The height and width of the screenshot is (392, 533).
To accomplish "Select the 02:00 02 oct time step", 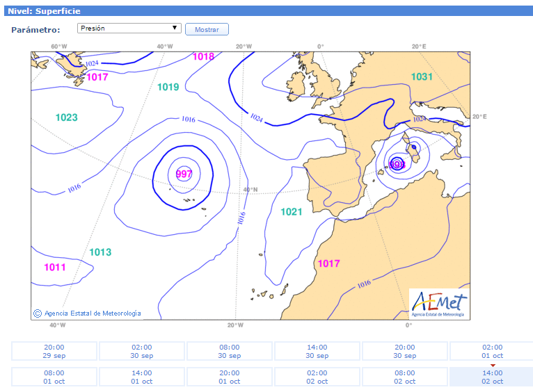I will coord(317,377).
